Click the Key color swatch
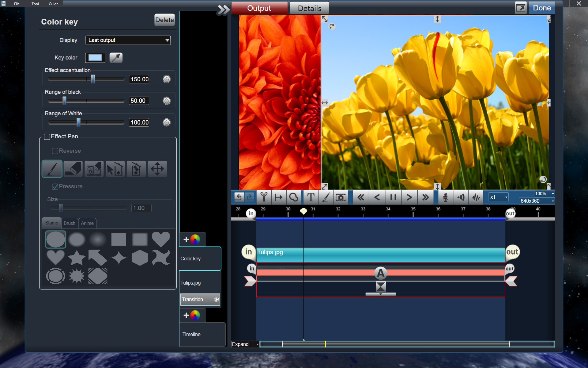Image resolution: width=588 pixels, height=368 pixels. pos(95,58)
